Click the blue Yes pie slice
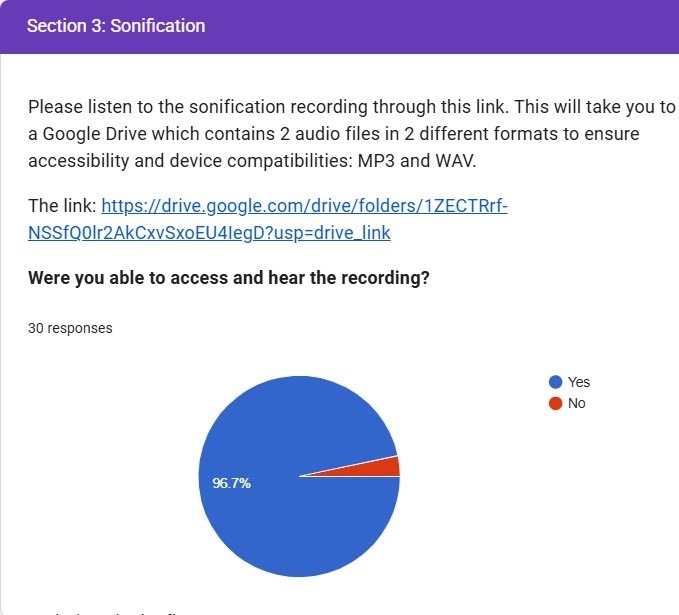 point(290,520)
